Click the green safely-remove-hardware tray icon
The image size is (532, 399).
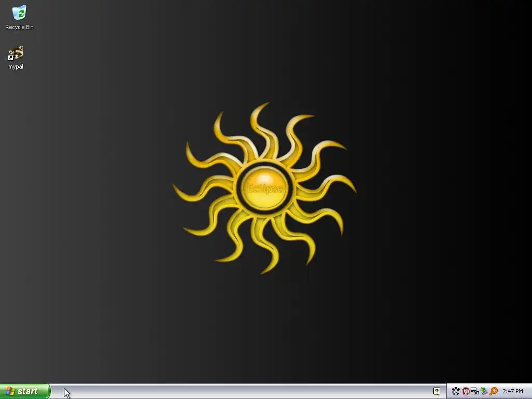pos(484,391)
